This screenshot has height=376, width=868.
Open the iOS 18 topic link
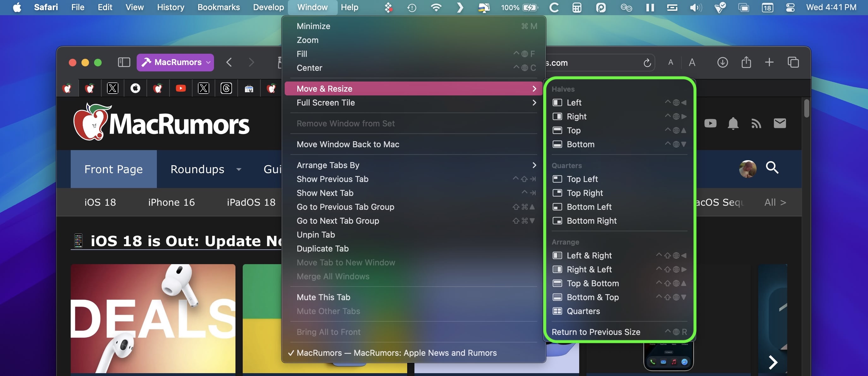100,202
